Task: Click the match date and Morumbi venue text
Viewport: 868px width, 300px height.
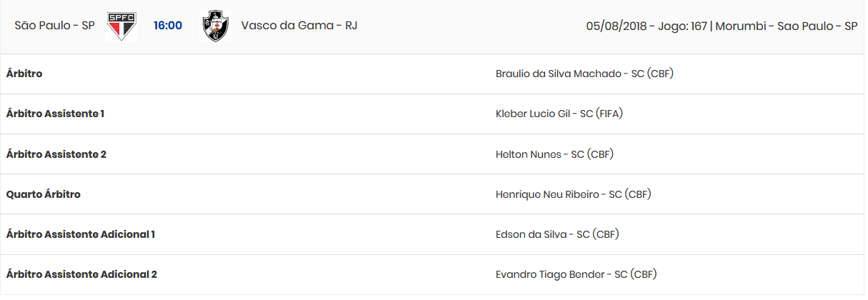Action: tap(722, 26)
